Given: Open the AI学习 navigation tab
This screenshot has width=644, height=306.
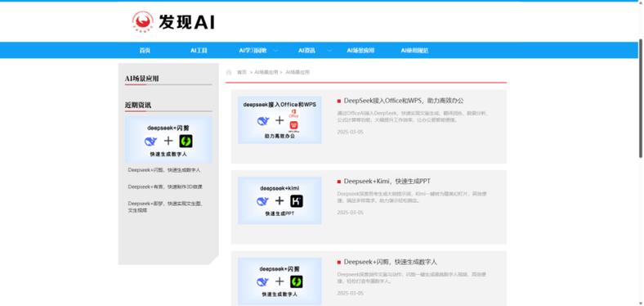Looking at the screenshot, I should point(253,51).
